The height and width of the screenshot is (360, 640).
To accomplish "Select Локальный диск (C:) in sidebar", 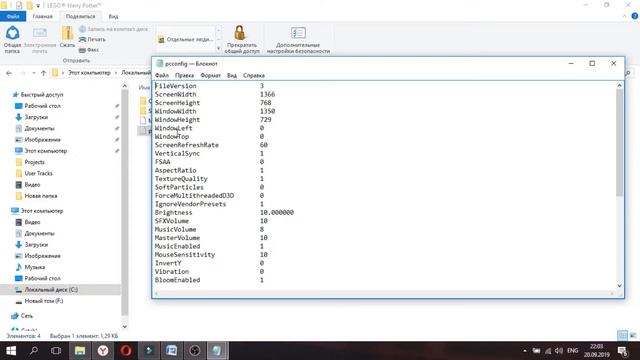I will tap(51, 290).
